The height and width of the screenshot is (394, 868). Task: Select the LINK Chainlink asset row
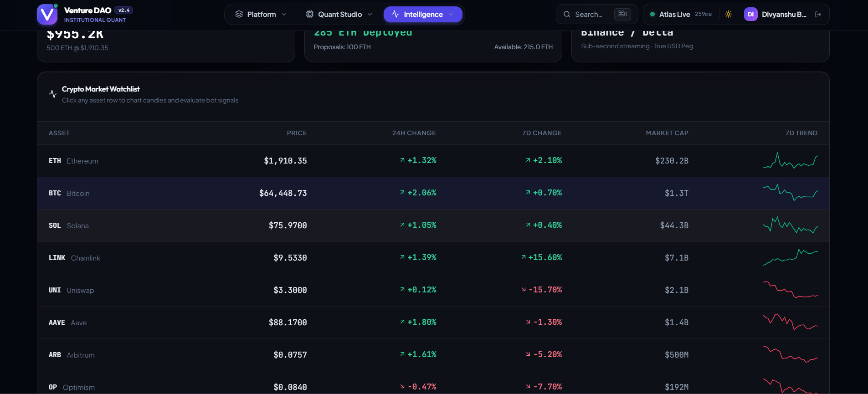[433, 258]
